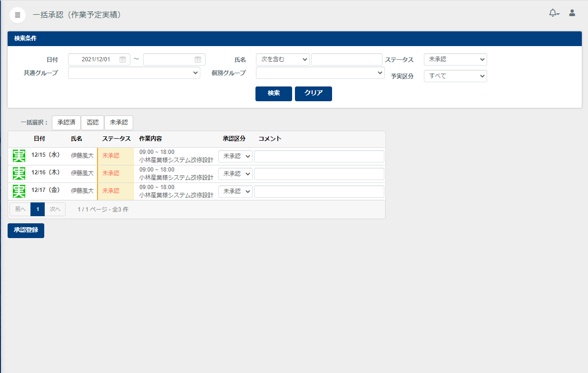Click the green 実 icon for 12/16
Viewport: 588px width, 373px height.
click(19, 173)
